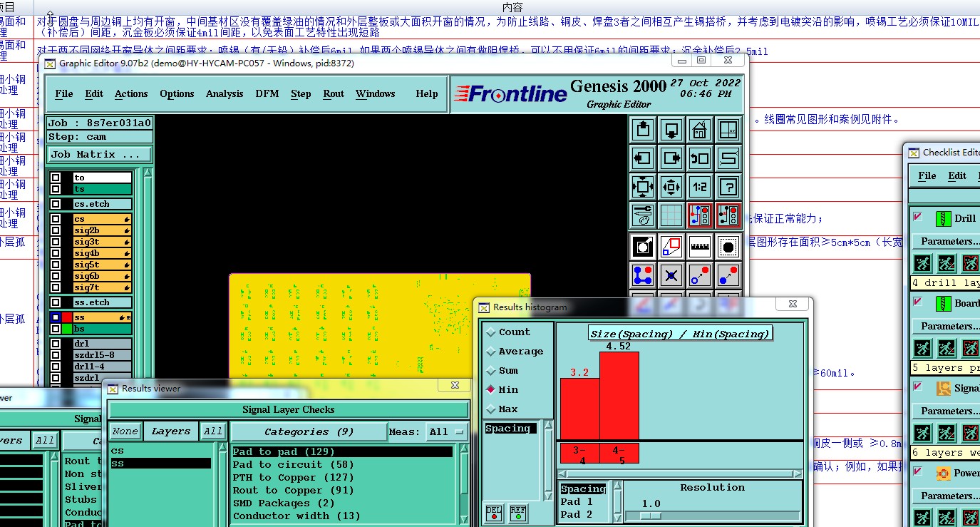Click the zoom out shrinking-square icon
980x527 pixels.
(x=671, y=187)
